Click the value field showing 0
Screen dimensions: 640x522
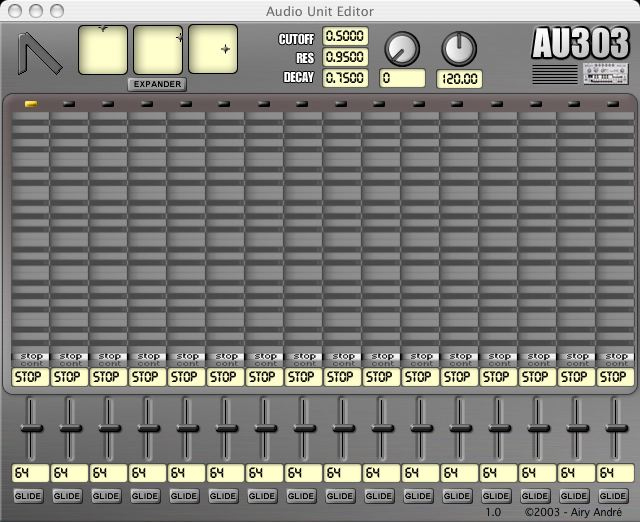[402, 78]
